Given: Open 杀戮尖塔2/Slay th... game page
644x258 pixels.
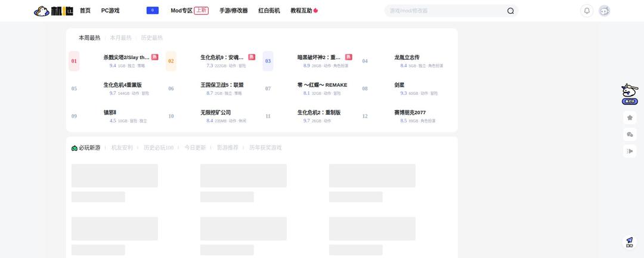Looking at the screenshot, I should point(126,57).
